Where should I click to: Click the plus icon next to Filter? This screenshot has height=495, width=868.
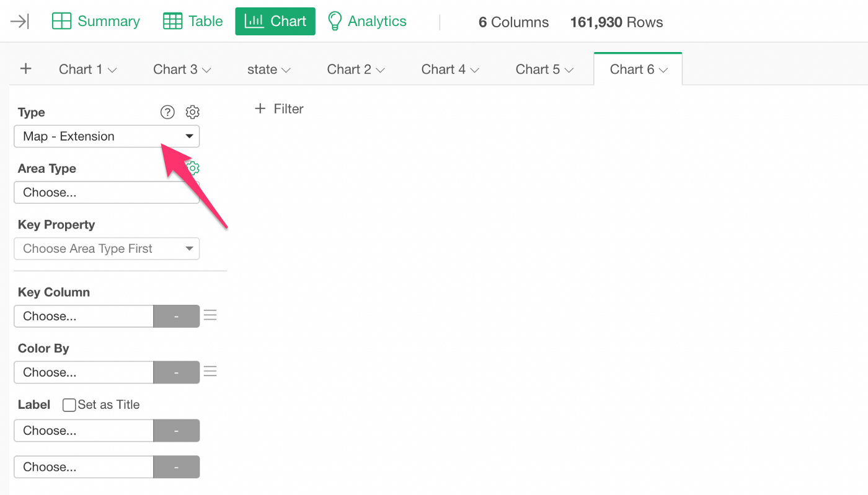tap(260, 109)
